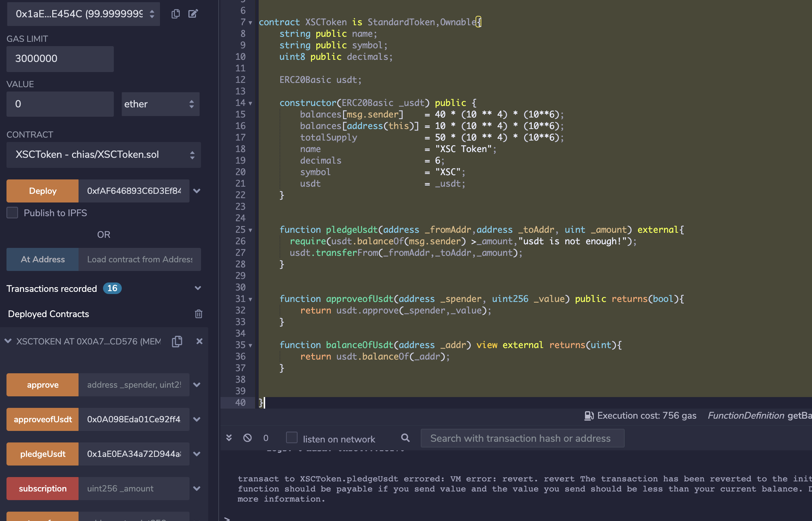Click the subscription uint256 _amount field
Image resolution: width=812 pixels, height=521 pixels.
[134, 489]
